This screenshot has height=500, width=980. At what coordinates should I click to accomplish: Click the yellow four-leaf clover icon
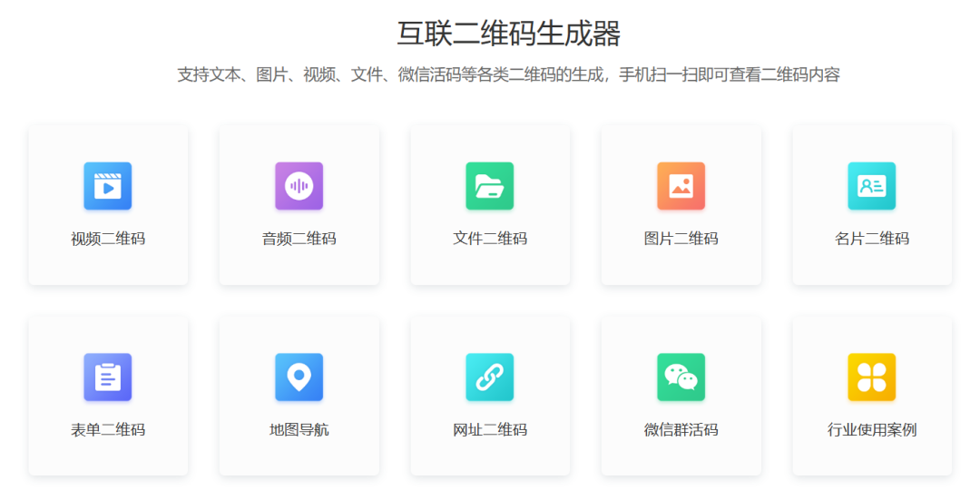pyautogui.click(x=872, y=377)
